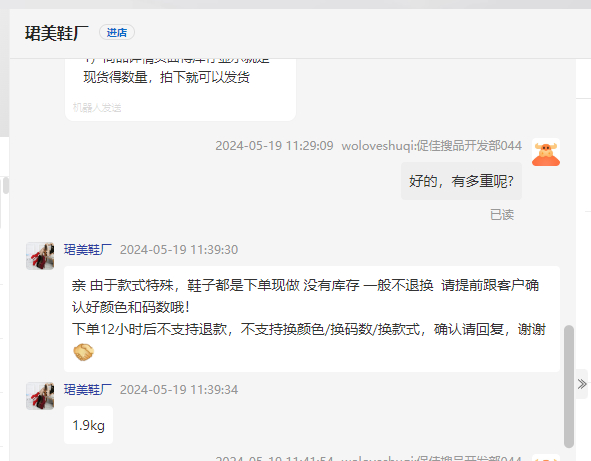
Task: Click the 2024-05-19 11:39:34 timestamp
Action: [179, 389]
